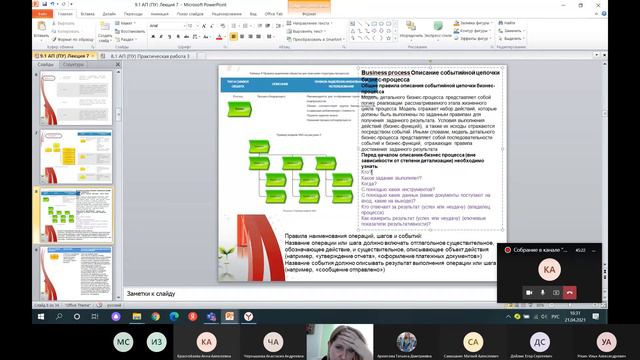Enable left text alignment
Screen dimensions: 640x360
[233, 37]
